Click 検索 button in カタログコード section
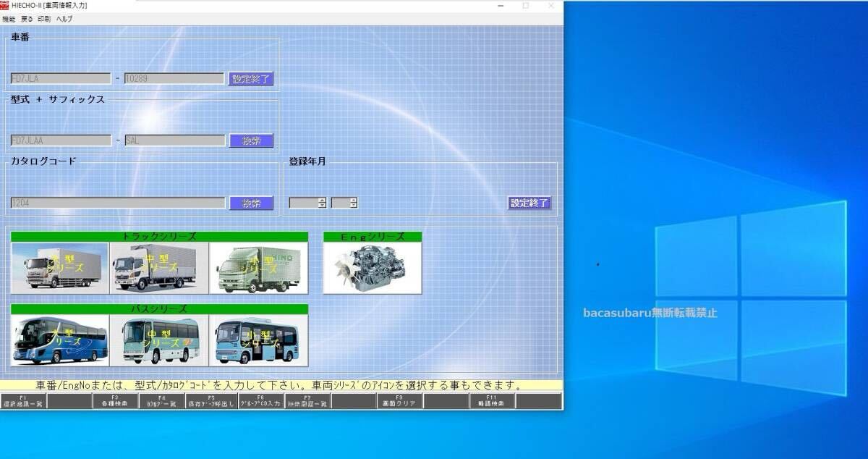Screen dimensions: 868x459 pyautogui.click(x=251, y=203)
